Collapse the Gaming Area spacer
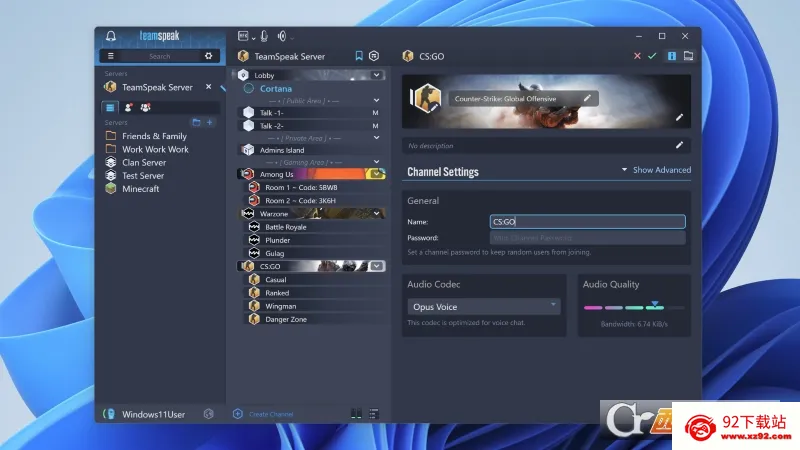The image size is (800, 450). 376,162
